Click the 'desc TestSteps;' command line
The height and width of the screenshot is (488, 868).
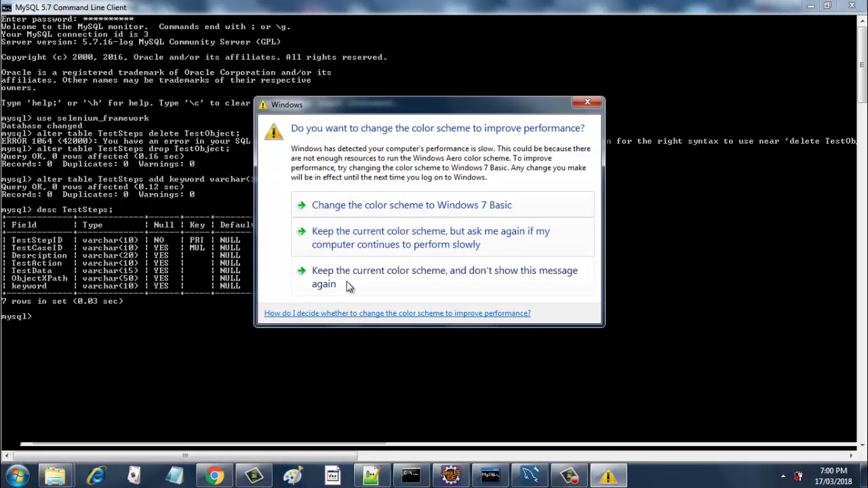tap(57, 209)
